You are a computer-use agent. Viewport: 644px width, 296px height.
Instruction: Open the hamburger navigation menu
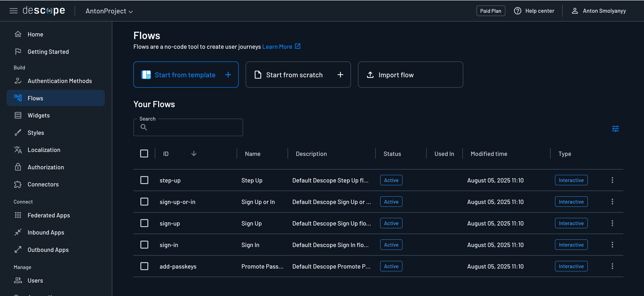(x=13, y=11)
